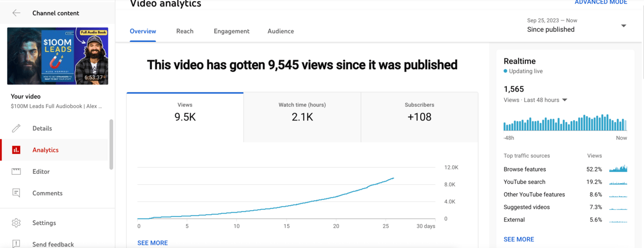Switch to the Overview tab
This screenshot has height=248, width=644.
[143, 31]
